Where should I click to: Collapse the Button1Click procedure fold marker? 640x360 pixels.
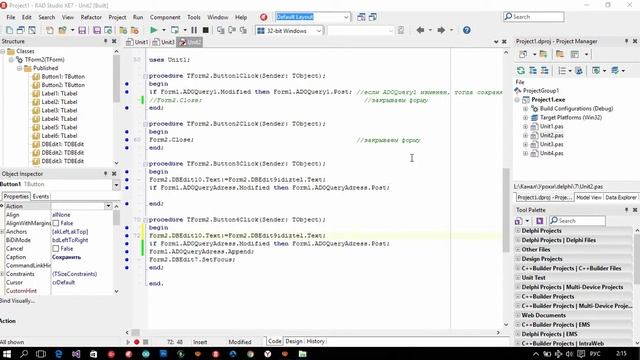(x=145, y=76)
